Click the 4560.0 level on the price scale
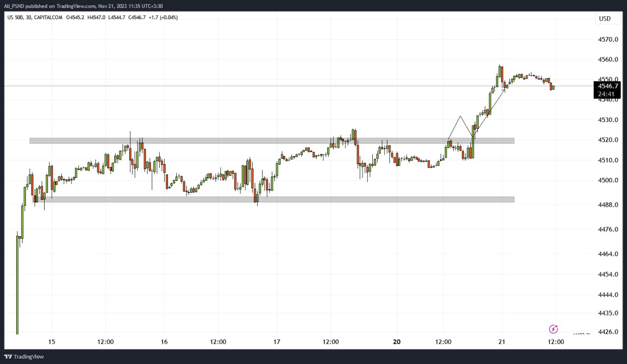Image resolution: width=627 pixels, height=364 pixels. pos(608,59)
